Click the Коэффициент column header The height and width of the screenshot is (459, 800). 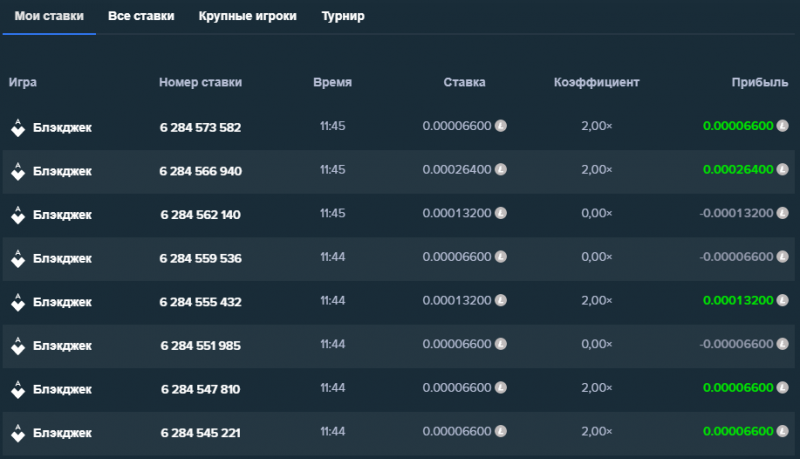pyautogui.click(x=596, y=82)
